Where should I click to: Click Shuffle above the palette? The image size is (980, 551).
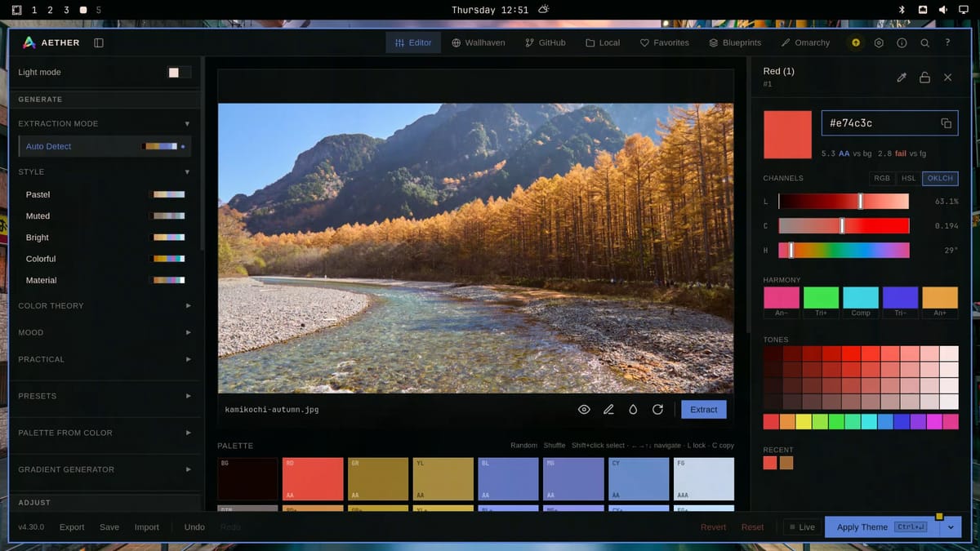555,446
